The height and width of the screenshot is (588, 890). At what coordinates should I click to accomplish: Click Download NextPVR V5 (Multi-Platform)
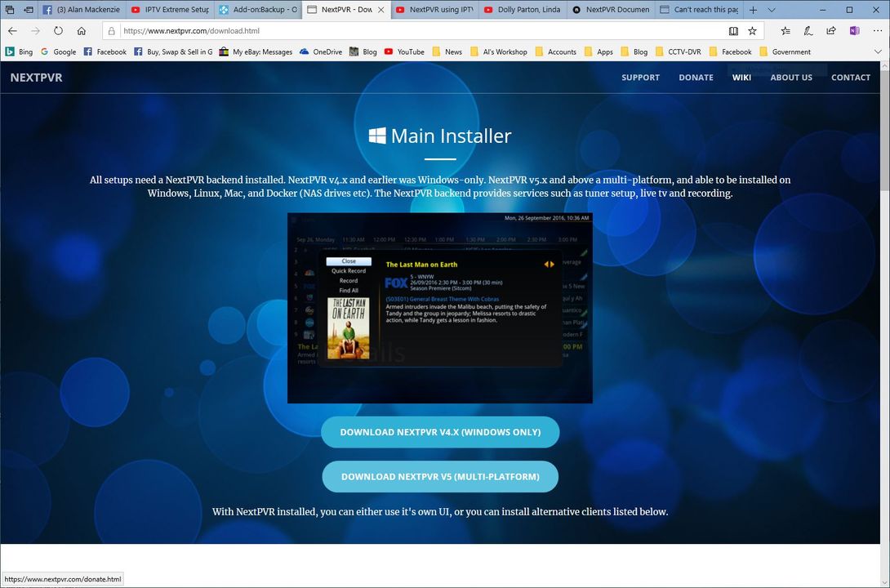tap(440, 477)
